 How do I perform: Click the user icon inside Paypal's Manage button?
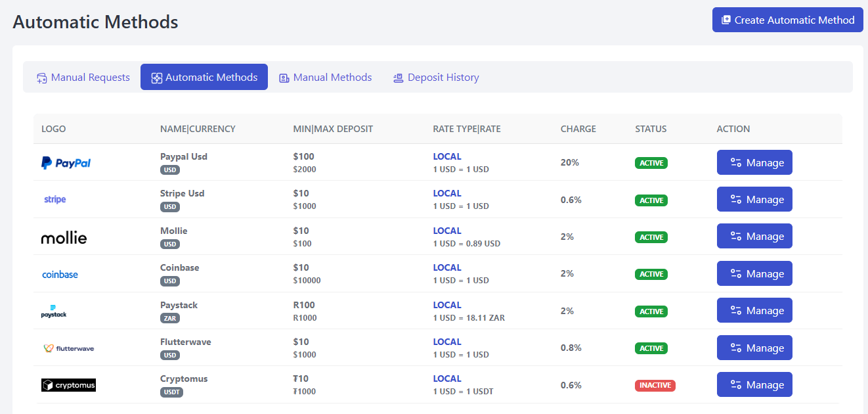(x=737, y=162)
